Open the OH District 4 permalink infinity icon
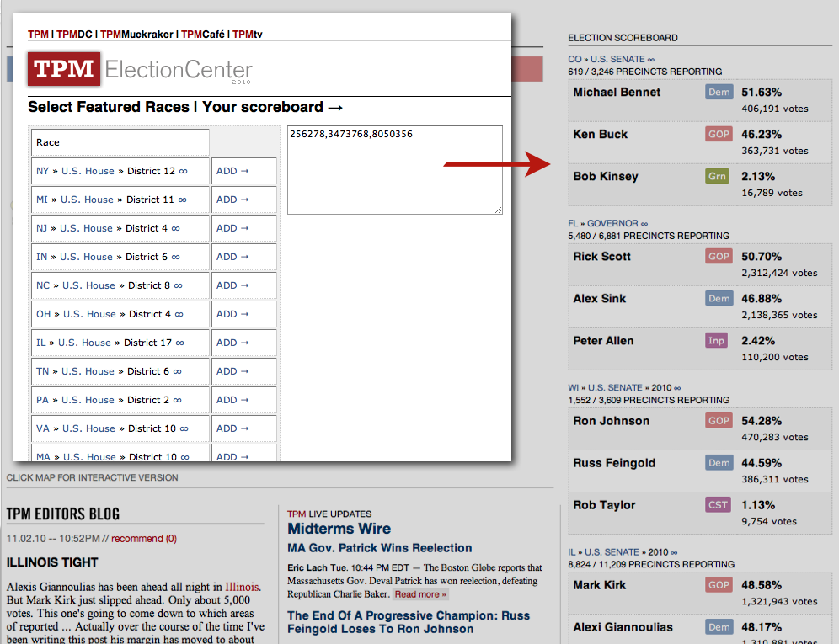This screenshot has width=839, height=644. 179,315
